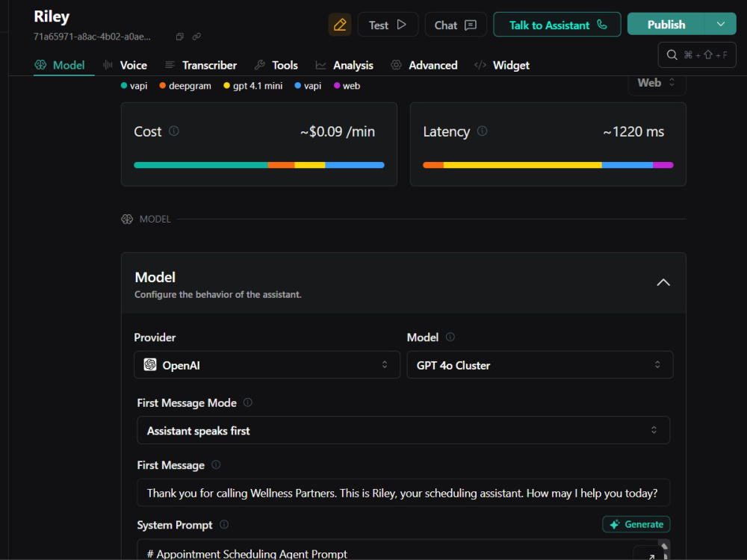Open the Provider OpenAI dropdown
747x560 pixels.
[x=267, y=365]
